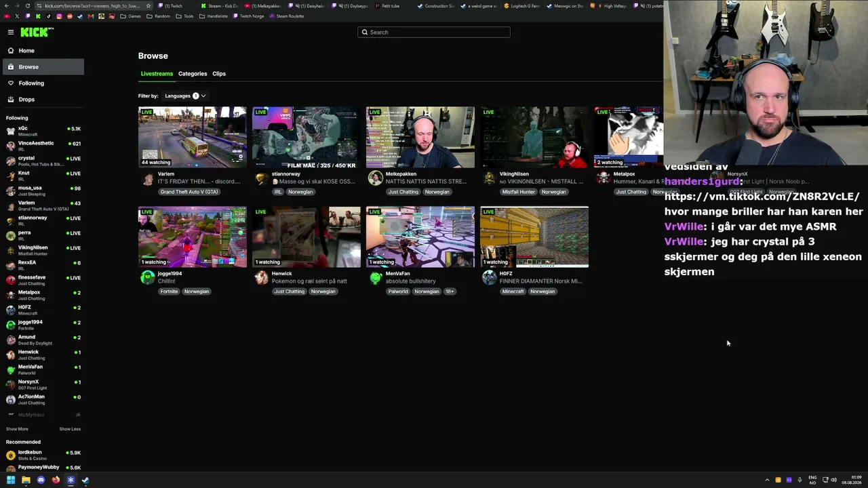
Task: Open VikingNilsen's Mistfall Hunter thumbnail
Action: pyautogui.click(x=534, y=137)
